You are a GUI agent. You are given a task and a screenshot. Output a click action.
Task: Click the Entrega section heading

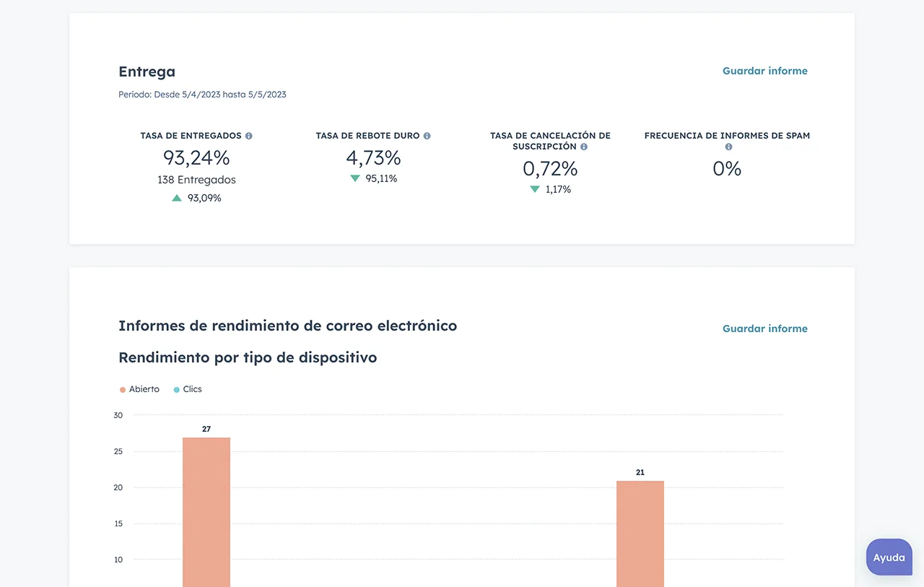147,71
